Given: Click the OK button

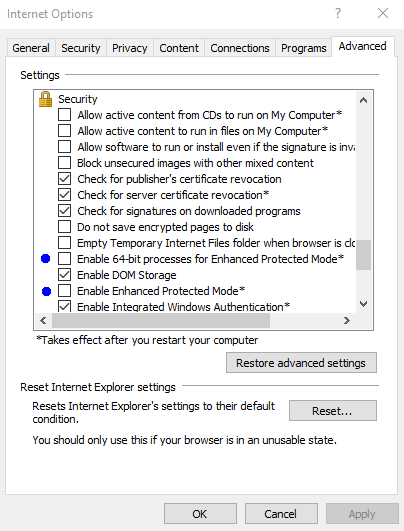Looking at the screenshot, I should (x=200, y=514).
